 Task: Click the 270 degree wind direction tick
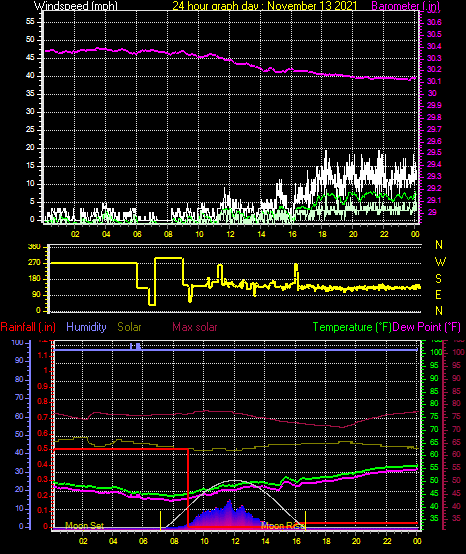[x=36, y=263]
